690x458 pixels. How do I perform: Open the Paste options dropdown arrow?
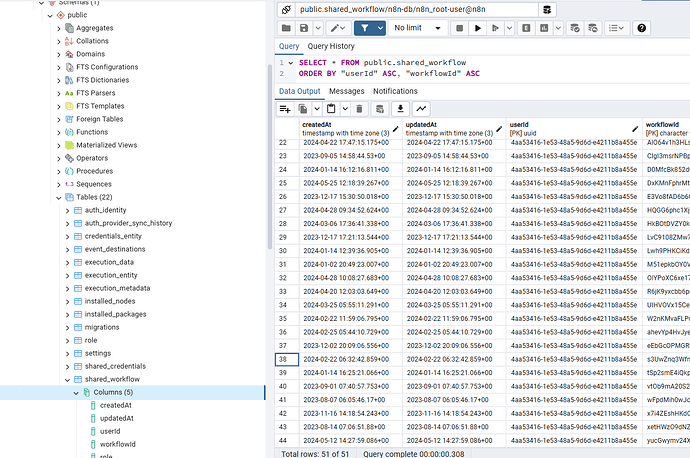click(x=345, y=109)
